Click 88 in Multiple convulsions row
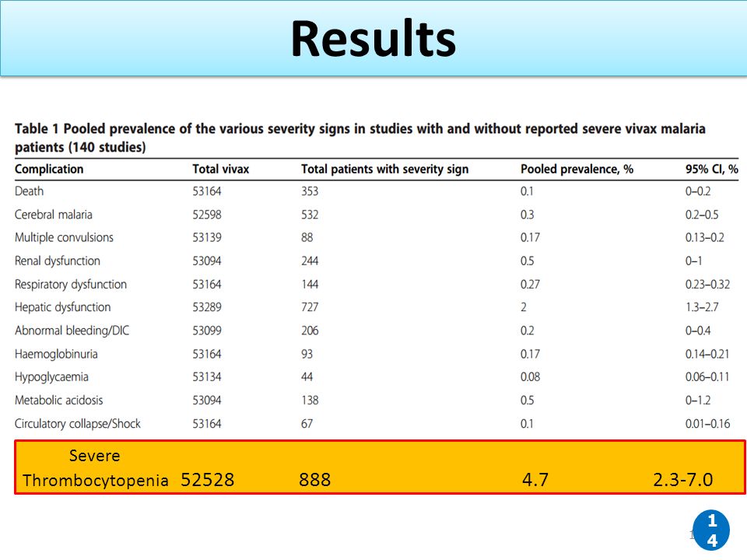 tap(307, 237)
